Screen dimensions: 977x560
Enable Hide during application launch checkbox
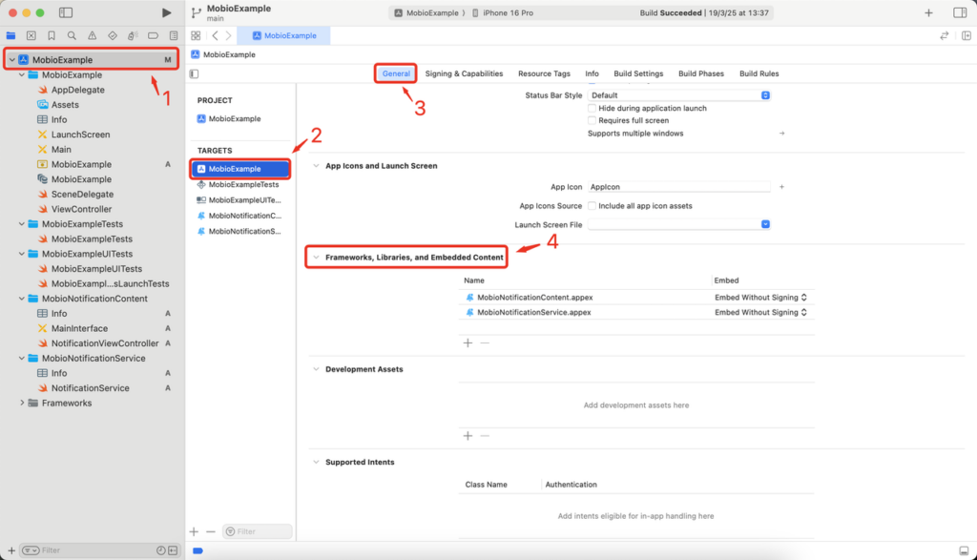click(x=592, y=109)
